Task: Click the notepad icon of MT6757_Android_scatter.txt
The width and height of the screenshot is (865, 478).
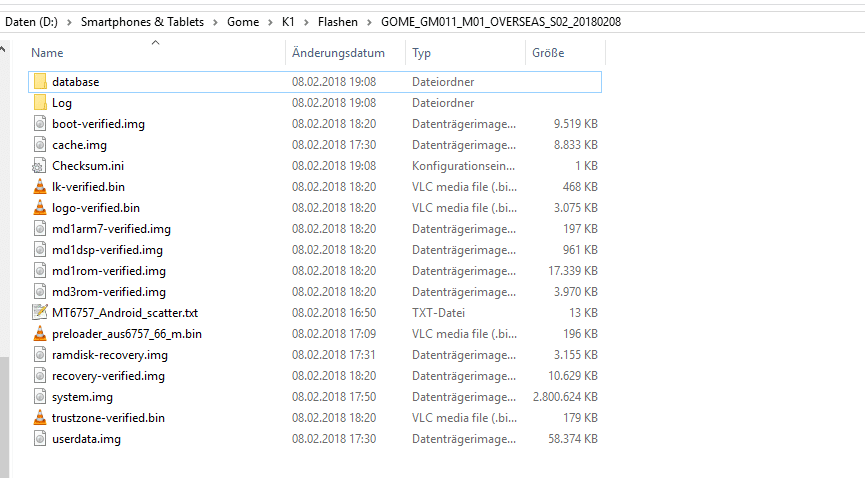Action: click(40, 312)
